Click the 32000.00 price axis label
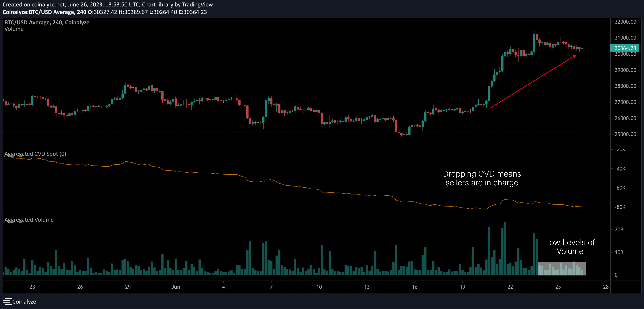Viewport: 644px width, 309px height. coord(625,22)
